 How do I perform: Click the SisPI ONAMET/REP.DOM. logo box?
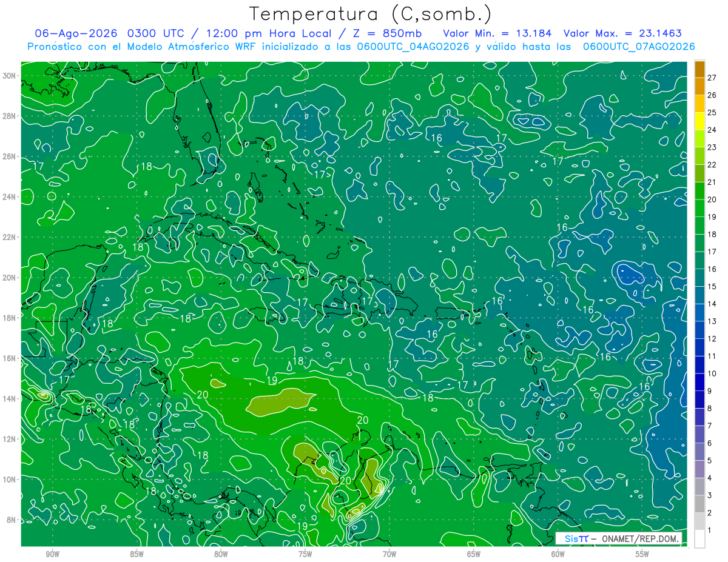point(619,538)
